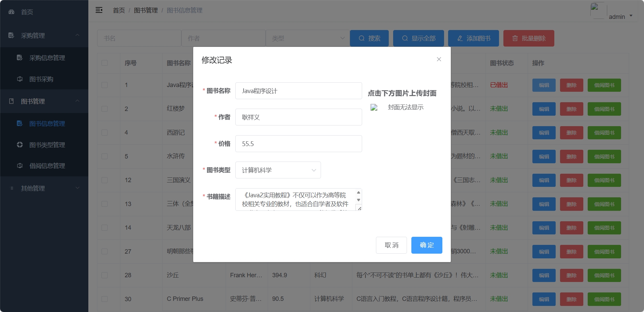This screenshot has height=312, width=644.
Task: Open 采购信息管理 menu item
Action: pos(44,58)
